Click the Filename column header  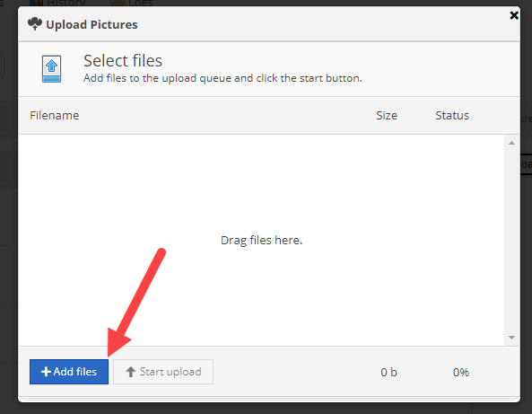point(55,116)
